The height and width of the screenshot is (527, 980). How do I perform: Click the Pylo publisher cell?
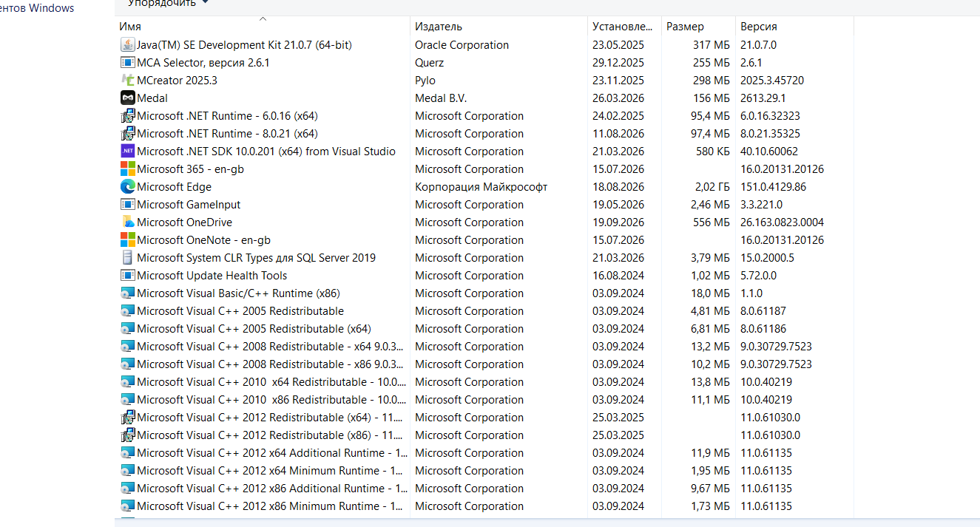[x=425, y=81]
